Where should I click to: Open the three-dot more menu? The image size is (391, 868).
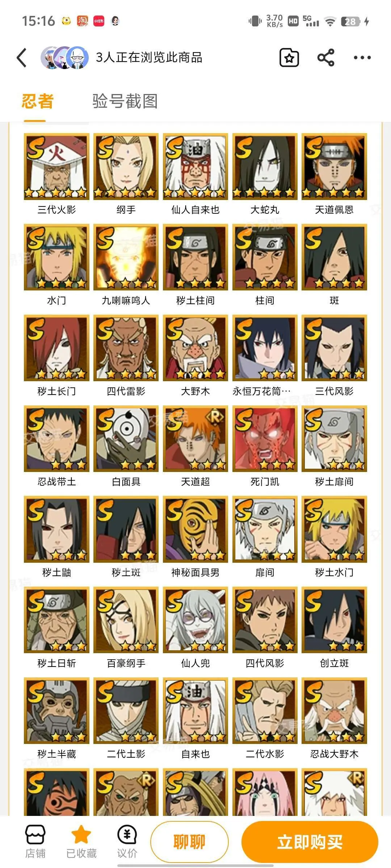coord(362,58)
